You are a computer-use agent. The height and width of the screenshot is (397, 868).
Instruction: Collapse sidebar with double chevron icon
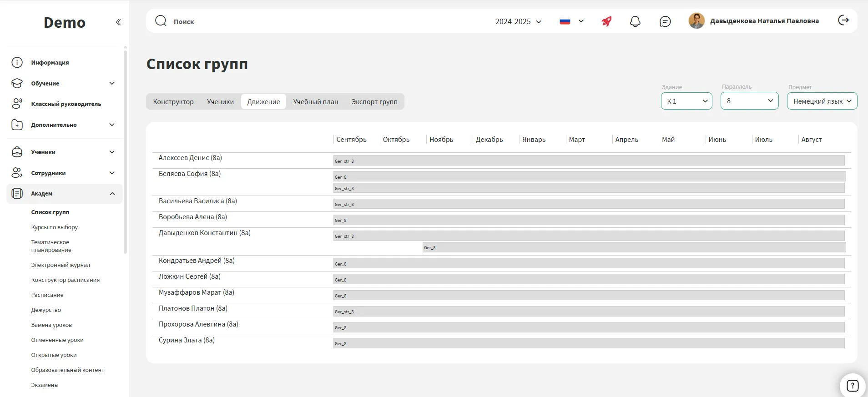click(x=118, y=22)
